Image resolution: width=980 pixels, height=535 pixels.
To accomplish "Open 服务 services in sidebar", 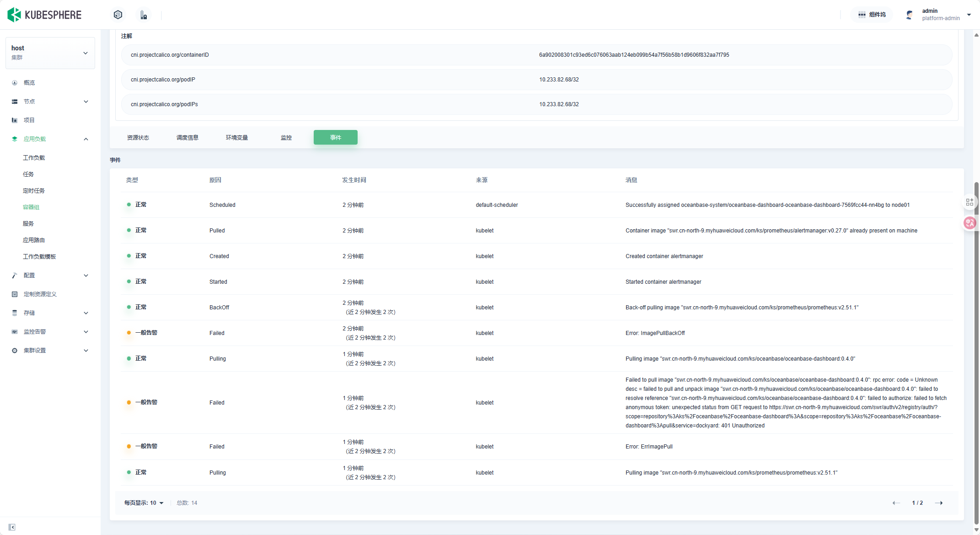I will [x=28, y=223].
